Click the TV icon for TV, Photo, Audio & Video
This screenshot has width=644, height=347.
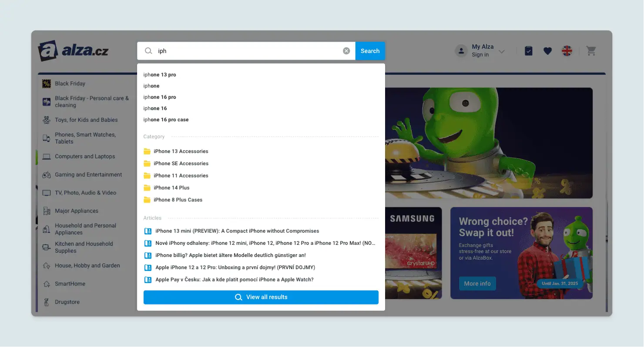(47, 193)
